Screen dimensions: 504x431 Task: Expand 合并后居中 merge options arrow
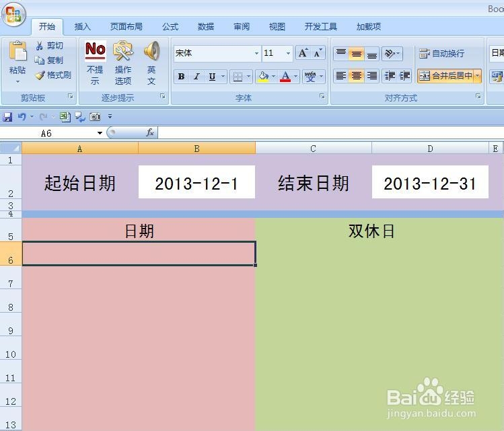[477, 76]
